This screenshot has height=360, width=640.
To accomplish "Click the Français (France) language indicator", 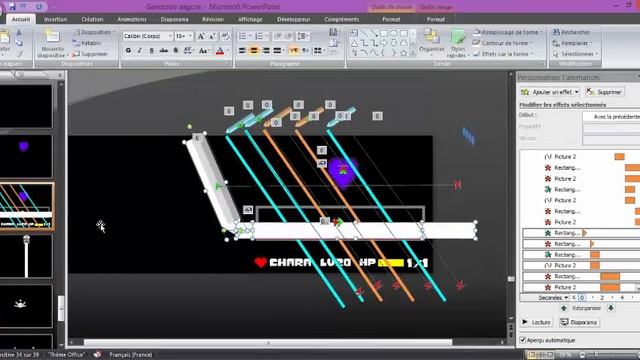I will (131, 355).
